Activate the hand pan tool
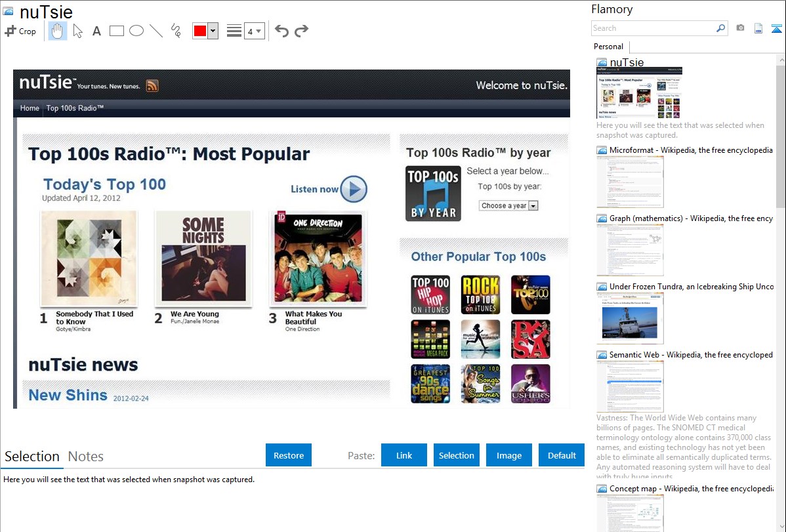 (57, 31)
